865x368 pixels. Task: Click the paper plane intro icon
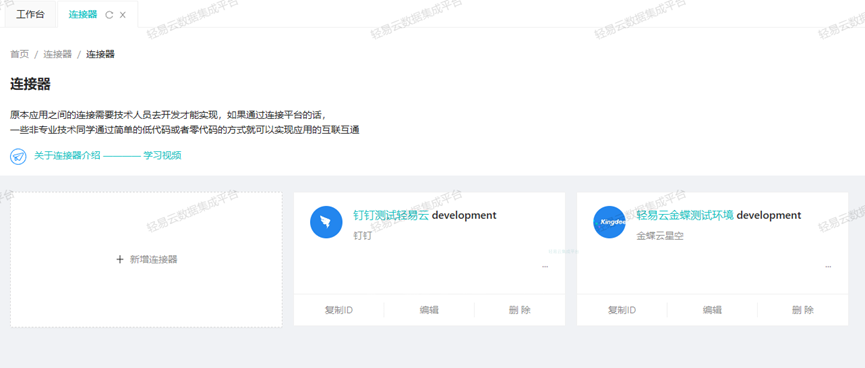[18, 156]
